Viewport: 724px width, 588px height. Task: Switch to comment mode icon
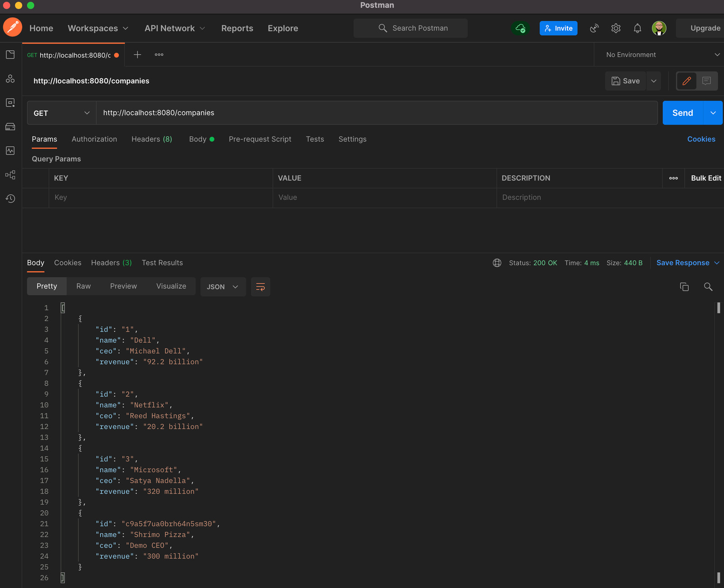[706, 81]
